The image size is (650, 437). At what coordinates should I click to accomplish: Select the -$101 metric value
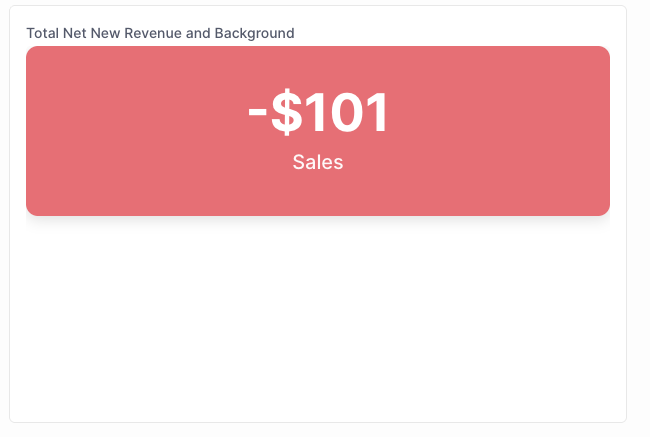coord(318,112)
